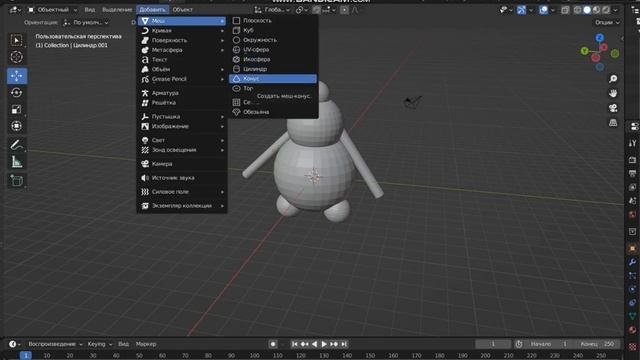
Task: Toggle snapping magnet
Action: pos(316,10)
